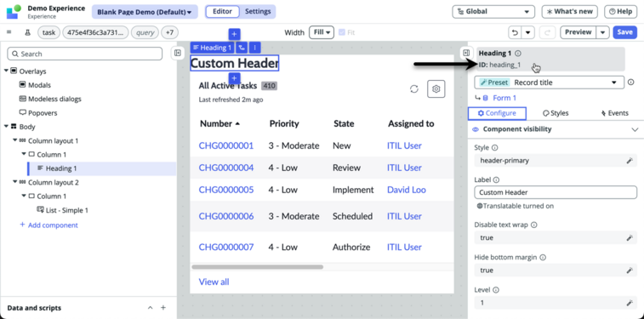Image resolution: width=644 pixels, height=319 pixels.
Task: Click the undo arrow button
Action: click(x=515, y=32)
